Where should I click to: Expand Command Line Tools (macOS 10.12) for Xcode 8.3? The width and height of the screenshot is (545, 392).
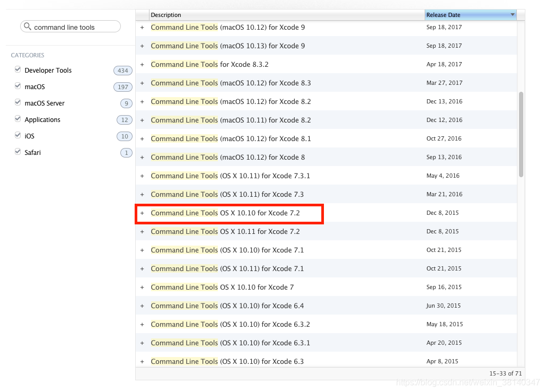[142, 83]
